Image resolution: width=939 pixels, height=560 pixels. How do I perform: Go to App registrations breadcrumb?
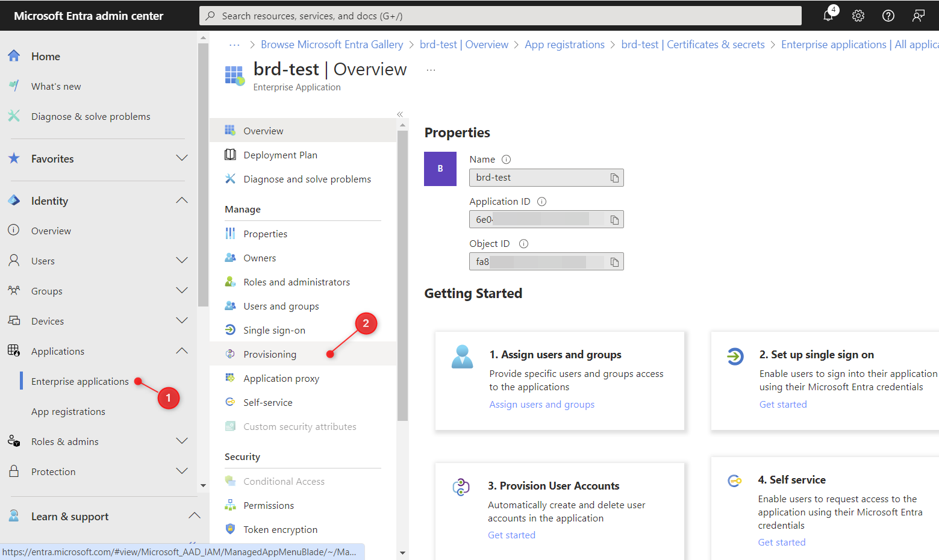pos(564,45)
